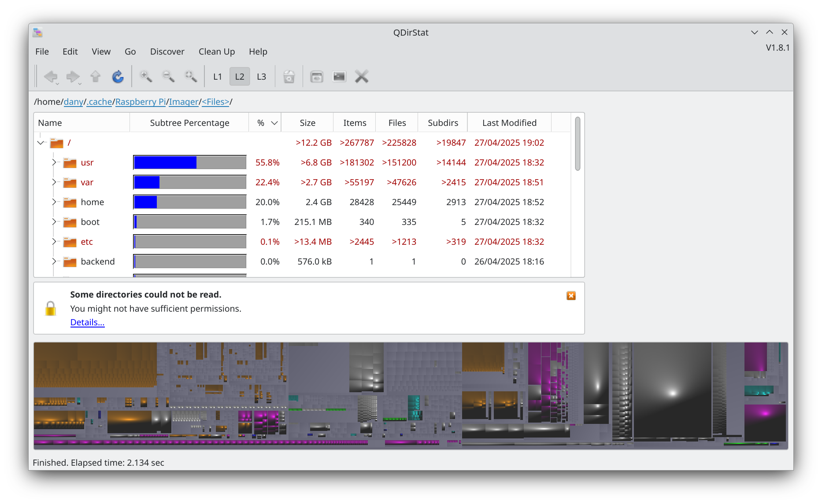Go forward with the right arrow icon
This screenshot has width=822, height=504.
tap(73, 77)
